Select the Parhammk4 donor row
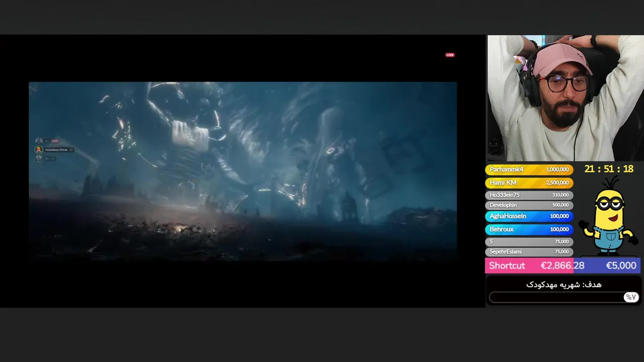This screenshot has height=362, width=644. (529, 169)
